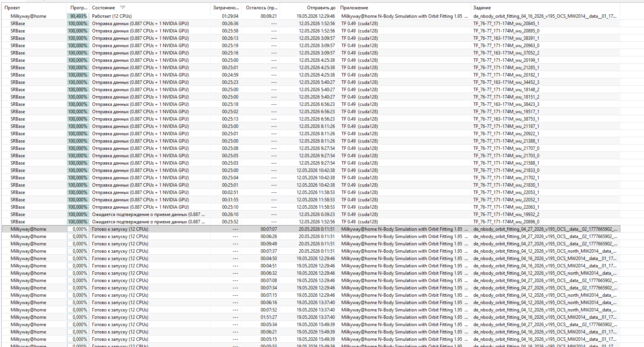Screen dimensions: 644x347
Task: Select task TF_76-77_171-174M_wu_20182_1
Action: pos(506,75)
